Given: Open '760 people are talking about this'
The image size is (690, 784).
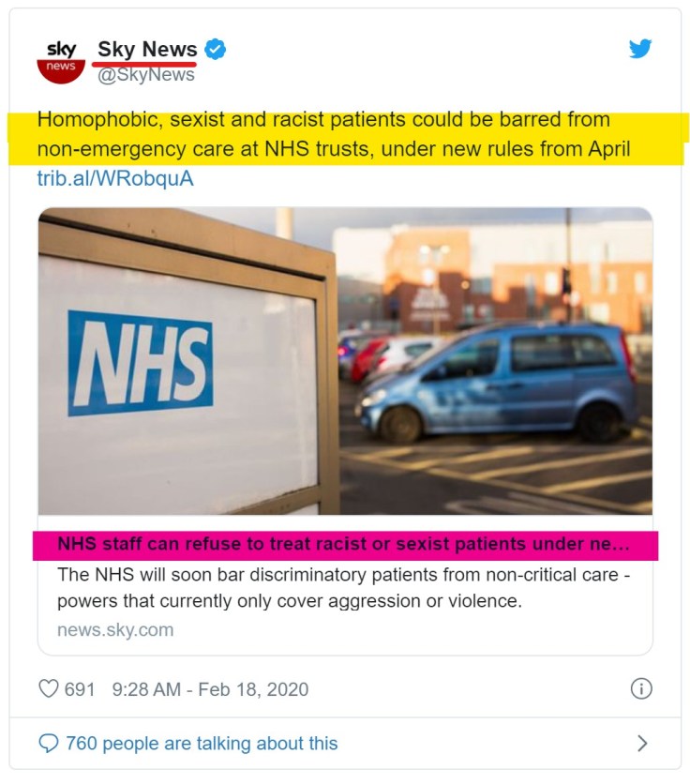Looking at the screenshot, I should click(x=202, y=744).
